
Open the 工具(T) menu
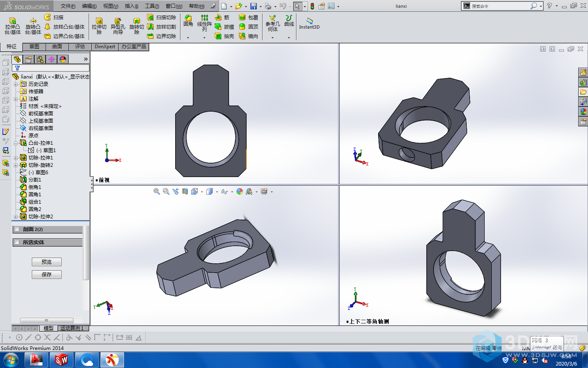pos(152,6)
